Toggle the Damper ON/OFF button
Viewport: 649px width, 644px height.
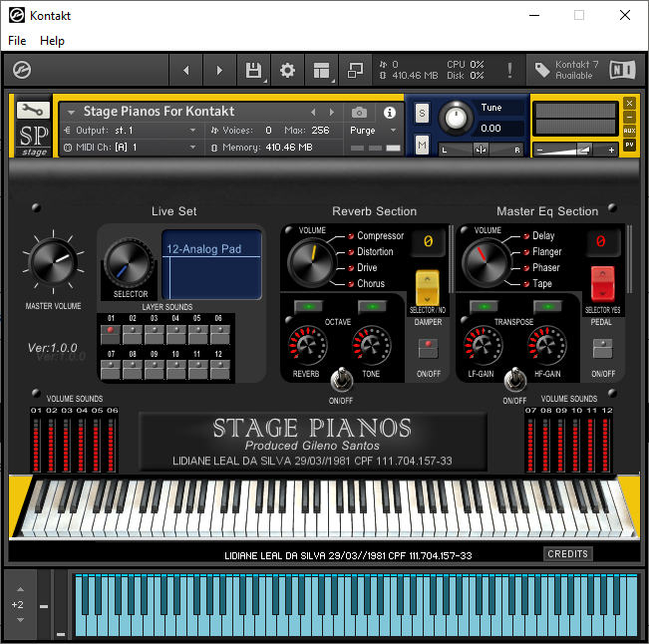pyautogui.click(x=428, y=349)
